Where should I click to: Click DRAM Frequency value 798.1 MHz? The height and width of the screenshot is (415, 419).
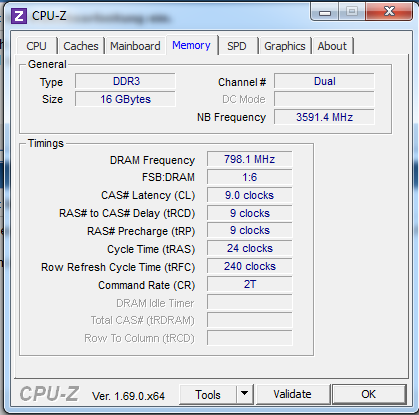click(250, 159)
